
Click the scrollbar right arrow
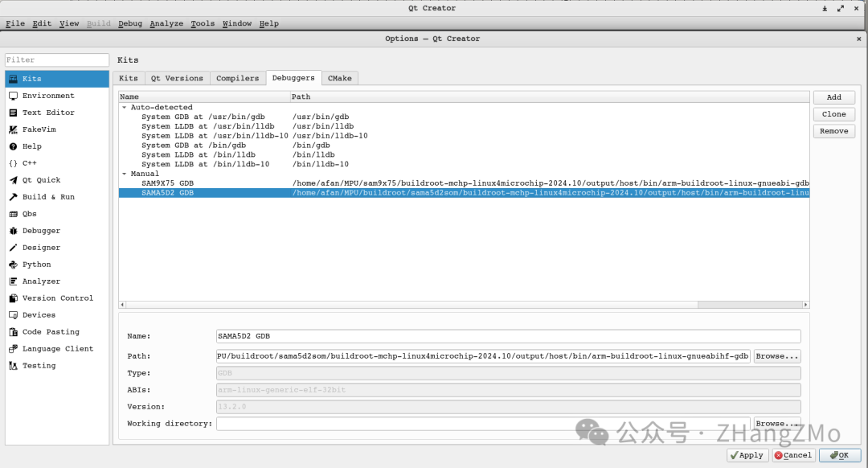pos(806,305)
